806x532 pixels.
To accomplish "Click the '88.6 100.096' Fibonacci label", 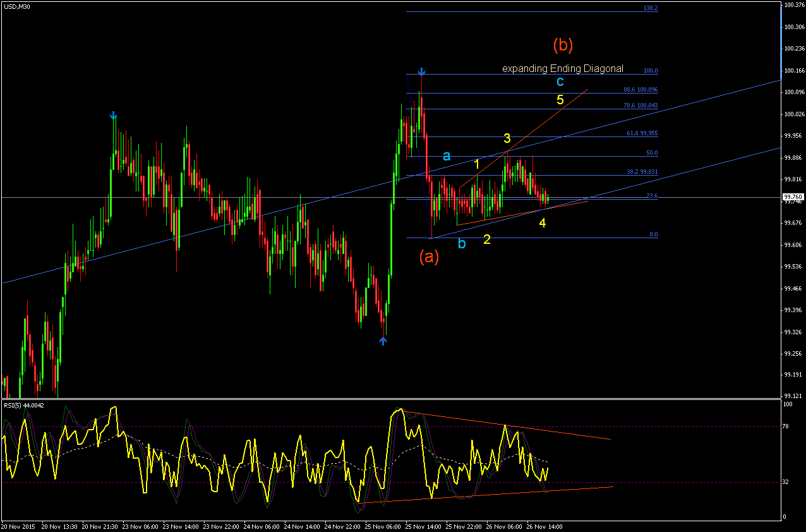I will pyautogui.click(x=640, y=90).
